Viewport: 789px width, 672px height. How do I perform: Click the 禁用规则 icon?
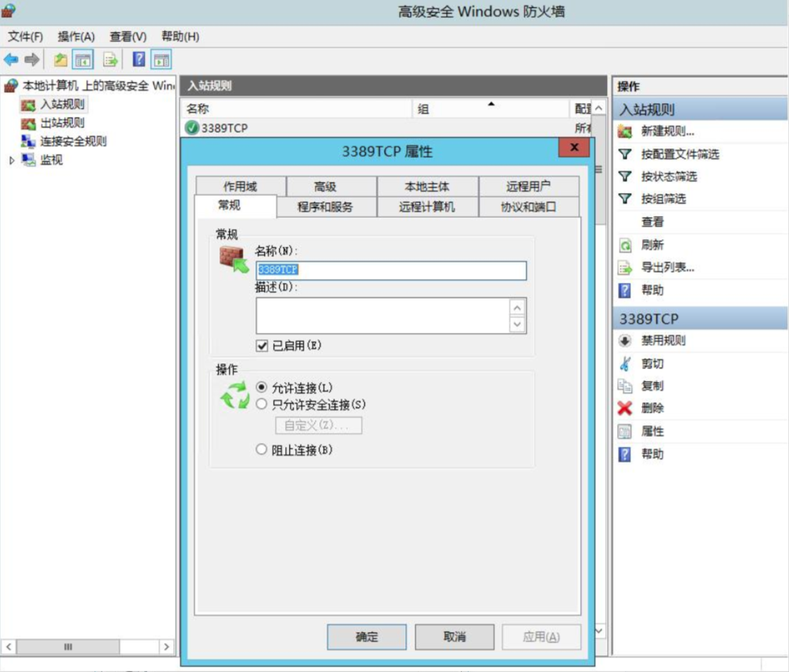pos(625,341)
